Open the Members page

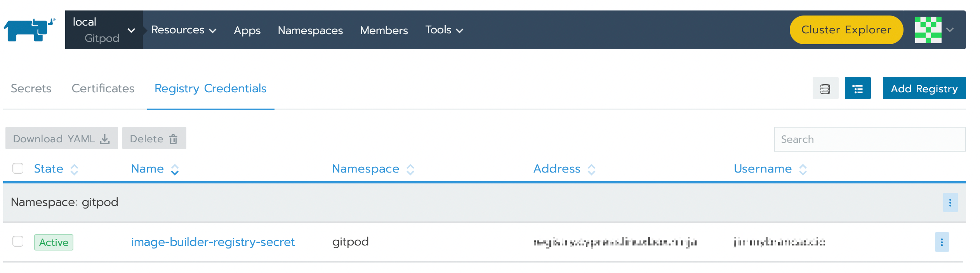384,30
